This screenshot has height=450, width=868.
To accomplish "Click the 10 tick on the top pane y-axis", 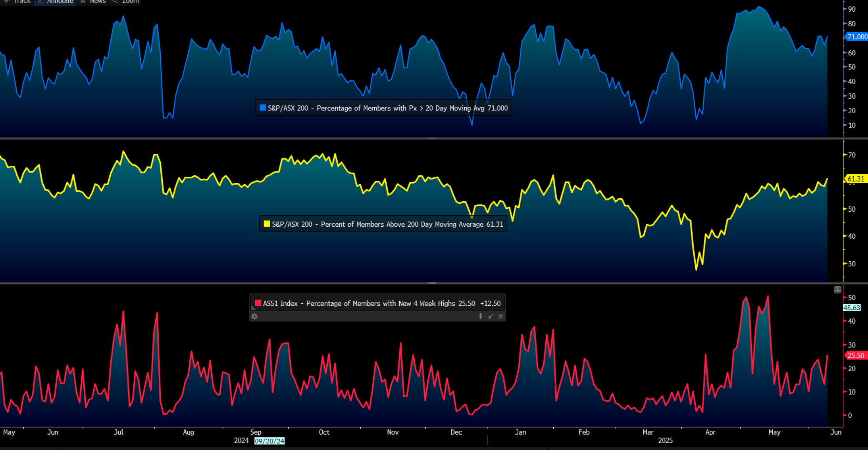I will 852,125.
